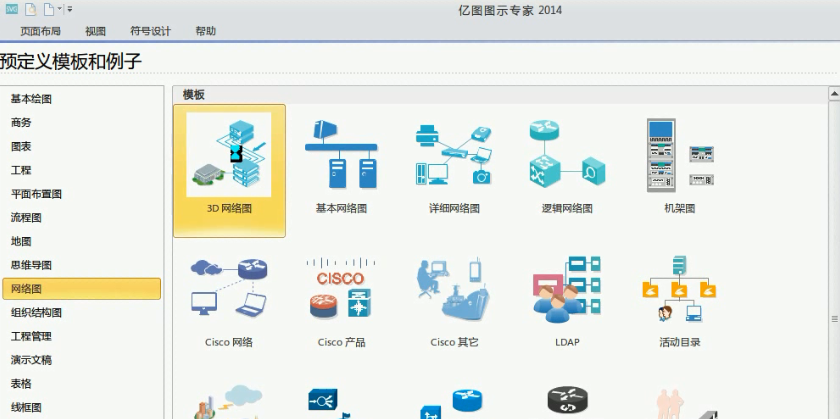Choose the 机架图 rack template icon
The height and width of the screenshot is (419, 840).
coord(680,155)
